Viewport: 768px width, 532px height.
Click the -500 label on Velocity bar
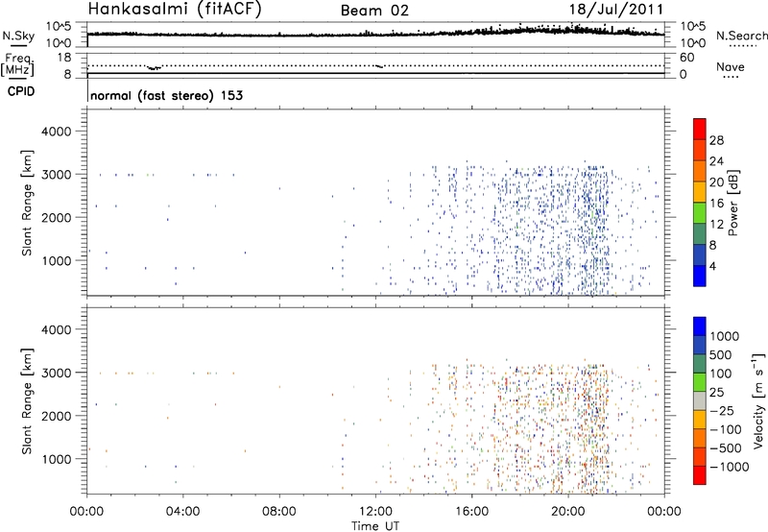click(726, 448)
